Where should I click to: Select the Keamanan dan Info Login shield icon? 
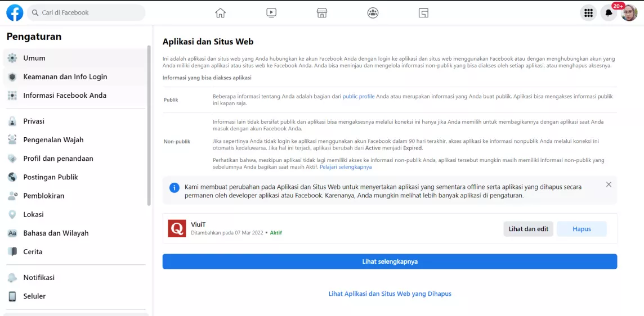12,76
